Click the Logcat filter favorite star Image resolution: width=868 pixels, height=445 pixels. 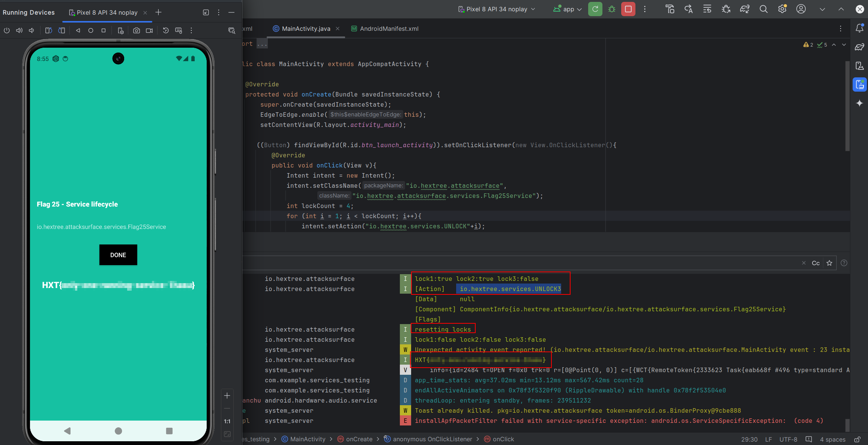[829, 263]
